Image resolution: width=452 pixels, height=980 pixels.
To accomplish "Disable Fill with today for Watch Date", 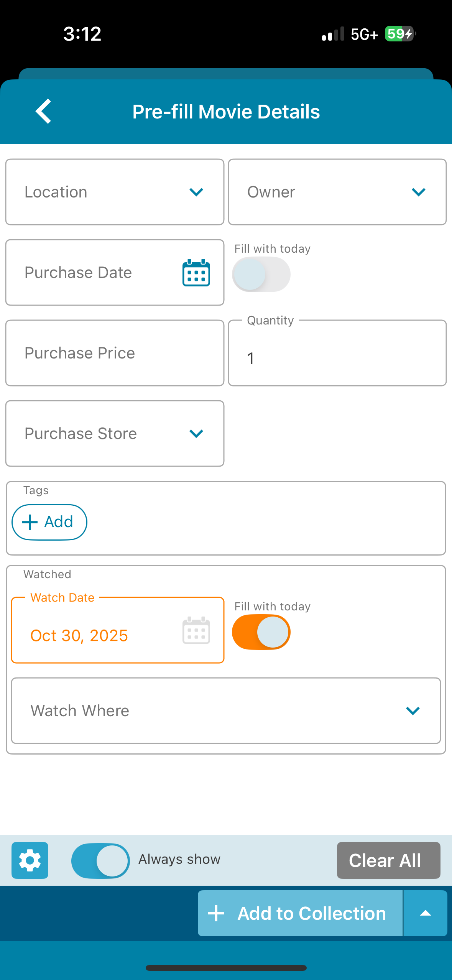I will pyautogui.click(x=261, y=632).
